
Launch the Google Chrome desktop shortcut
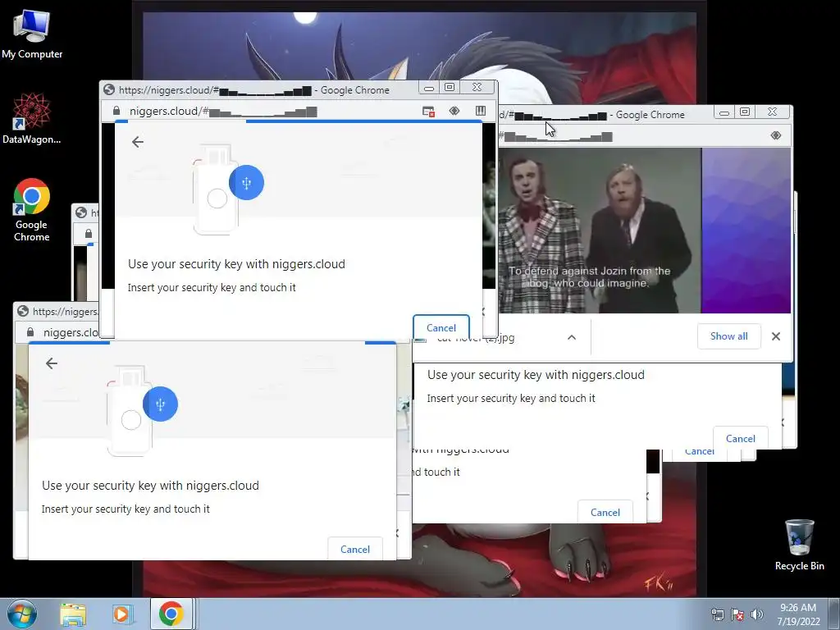[32, 209]
